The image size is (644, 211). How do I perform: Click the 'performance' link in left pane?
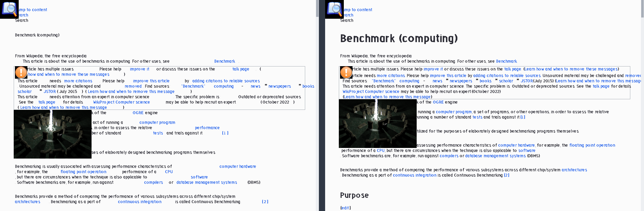[x=207, y=128]
